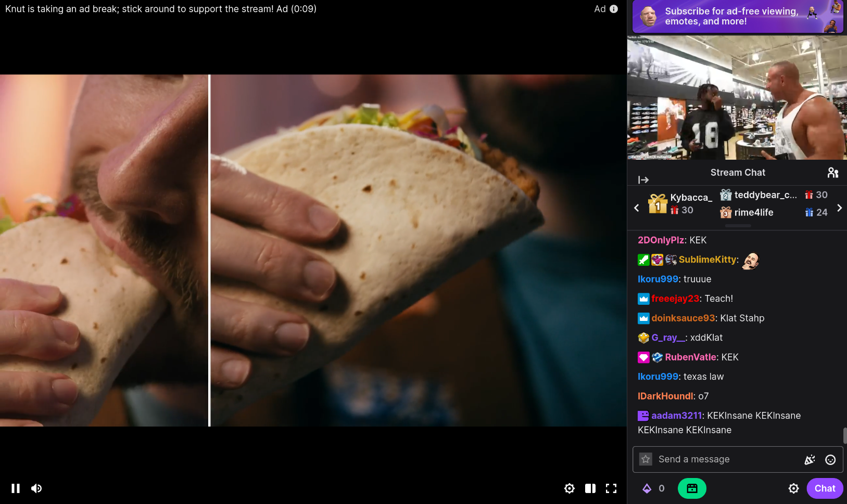This screenshot has height=504, width=847.
Task: Show previous gift leaderboard entries
Action: pos(636,208)
